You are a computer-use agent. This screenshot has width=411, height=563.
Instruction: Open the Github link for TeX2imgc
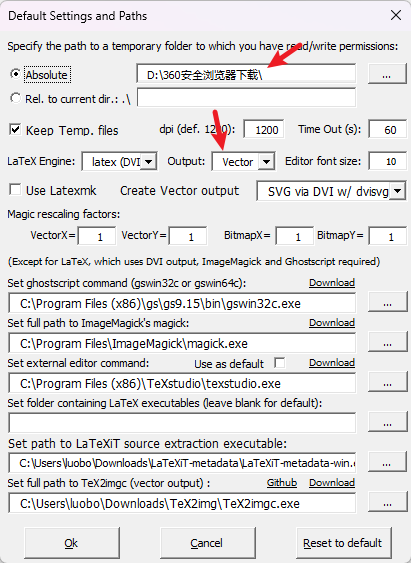(x=282, y=483)
